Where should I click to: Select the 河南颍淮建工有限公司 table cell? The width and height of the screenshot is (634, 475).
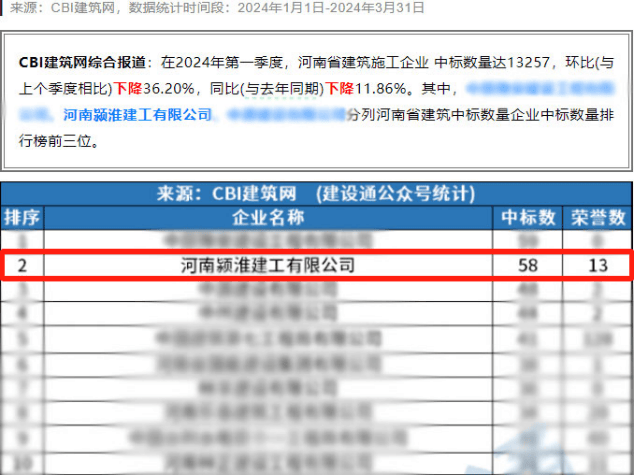[268, 265]
